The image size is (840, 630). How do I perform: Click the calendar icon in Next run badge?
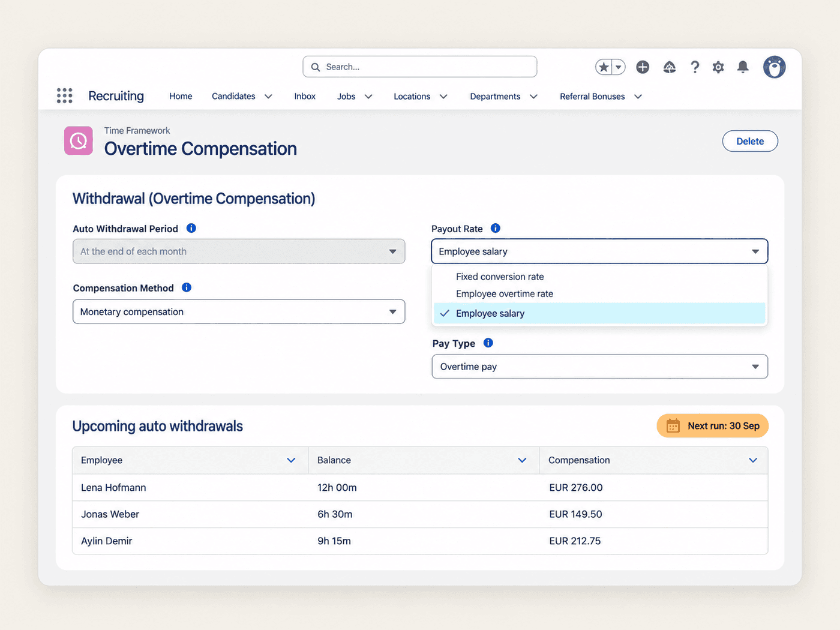673,425
